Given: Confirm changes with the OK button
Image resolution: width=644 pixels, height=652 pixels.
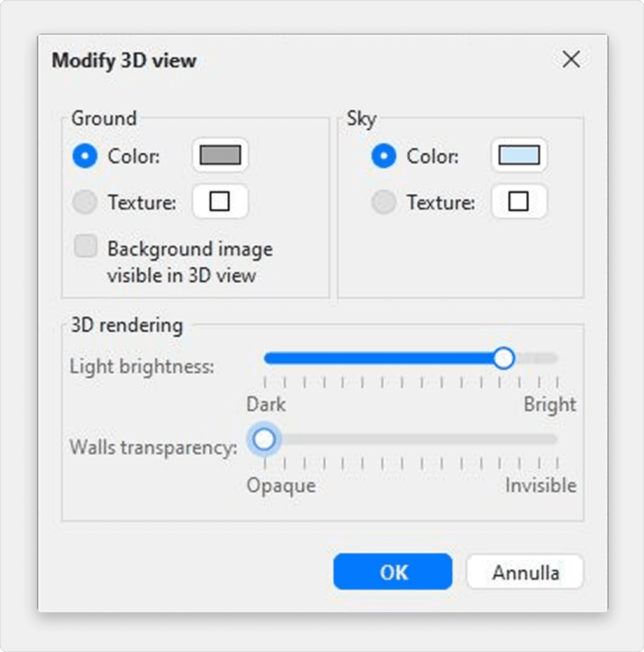Looking at the screenshot, I should click(x=393, y=572).
